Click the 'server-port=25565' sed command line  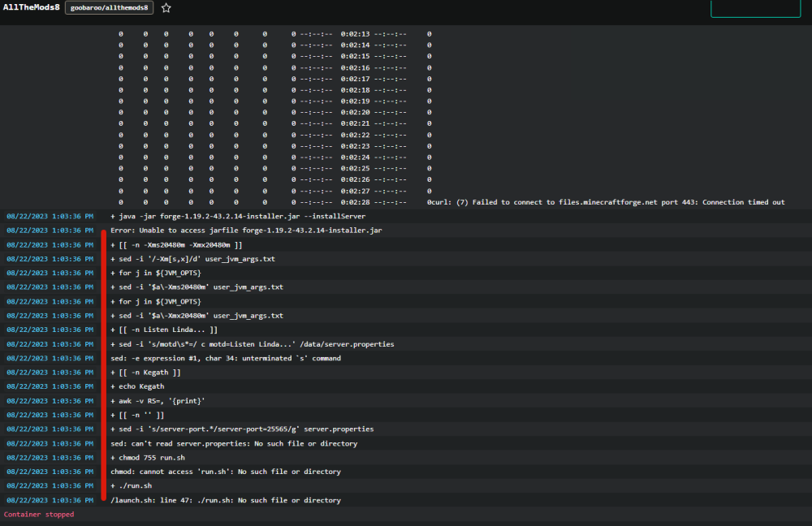pos(242,429)
